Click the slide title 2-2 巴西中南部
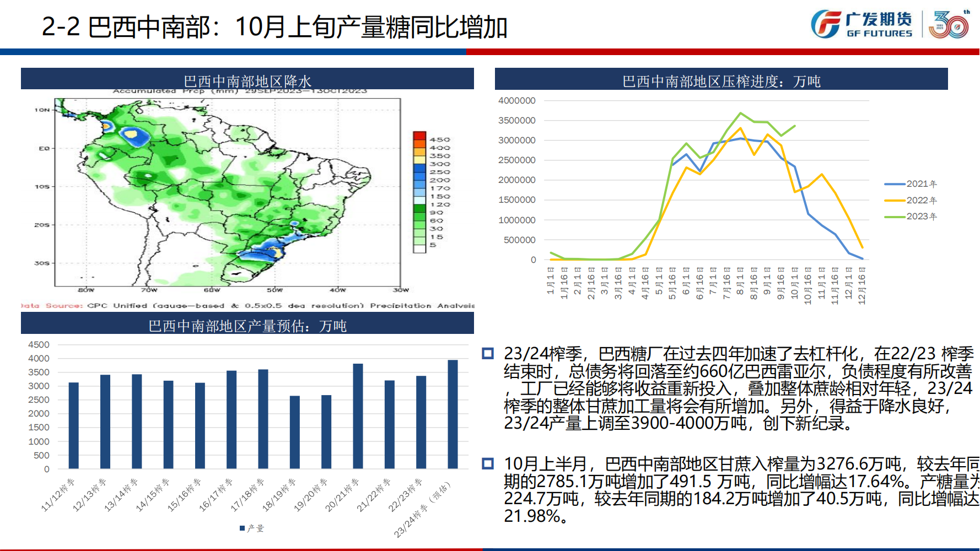Viewport: 980px width, 551px height. click(x=274, y=26)
